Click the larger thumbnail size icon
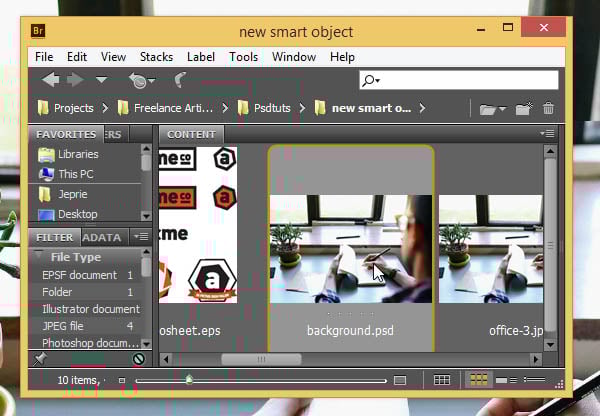This screenshot has width=600, height=416. 400,380
